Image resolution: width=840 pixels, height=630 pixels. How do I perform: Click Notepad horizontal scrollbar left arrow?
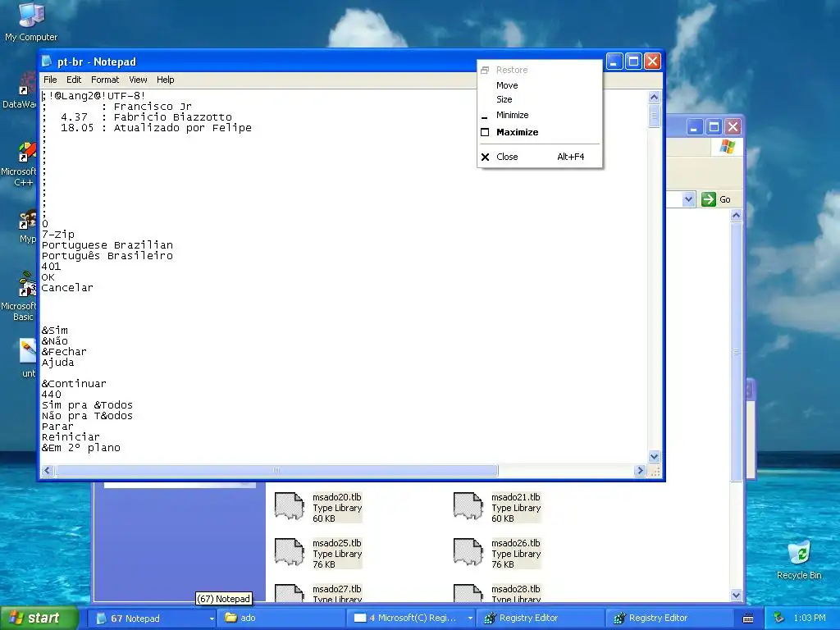pyautogui.click(x=47, y=470)
